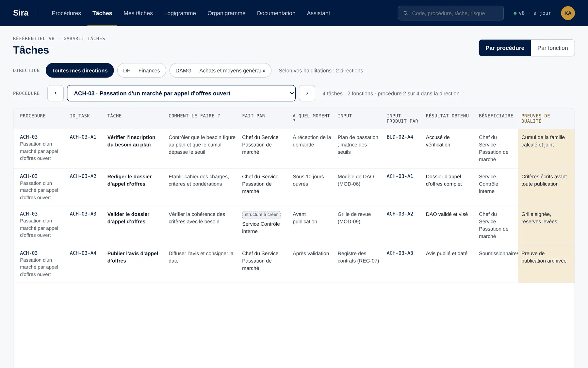
Task: Click the ACH-03-A4 task ID
Action: [x=83, y=253]
